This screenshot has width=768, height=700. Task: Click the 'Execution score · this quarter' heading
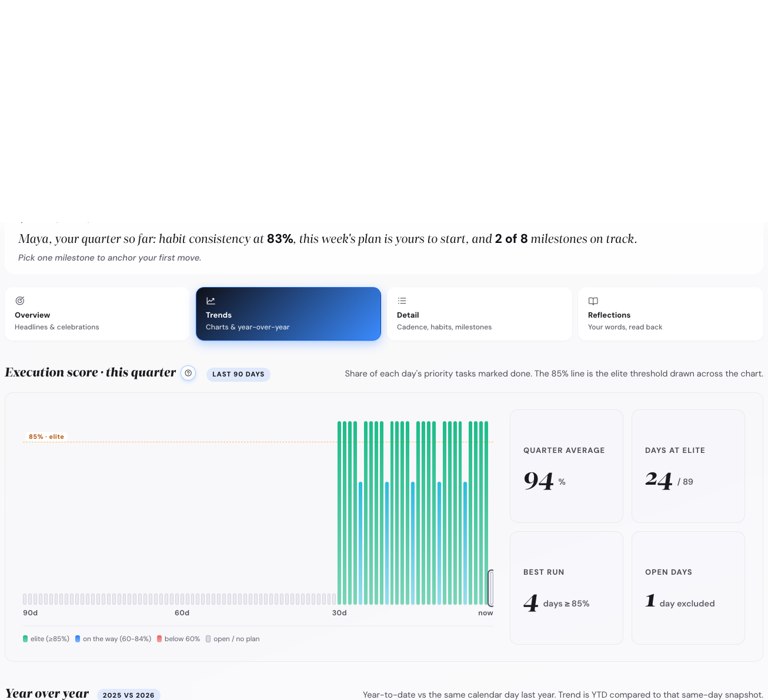tap(91, 372)
